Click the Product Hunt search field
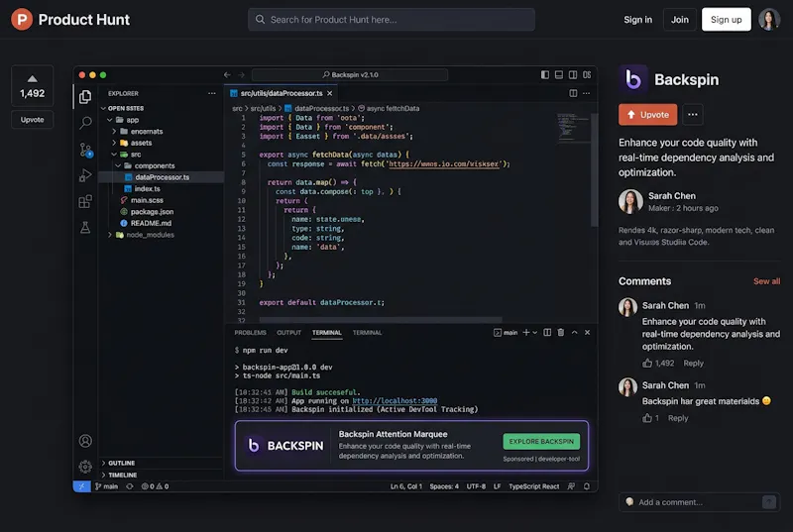The width and height of the screenshot is (793, 532). click(x=391, y=20)
